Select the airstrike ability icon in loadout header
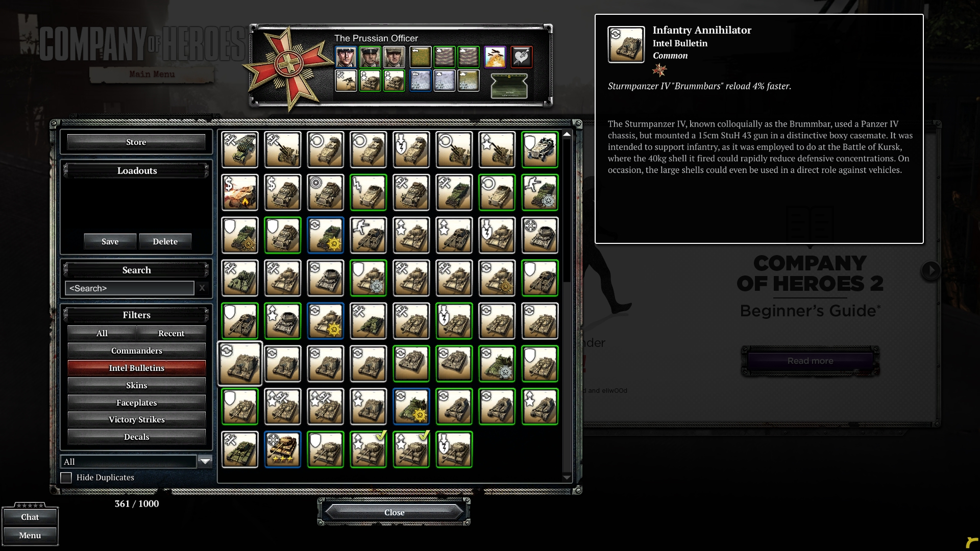Viewport: 980px width, 551px height. point(495,57)
